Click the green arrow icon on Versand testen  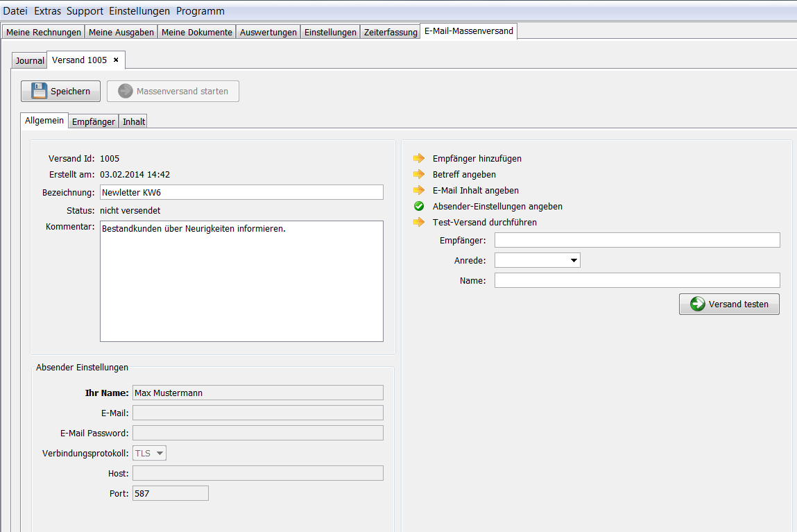coord(697,304)
